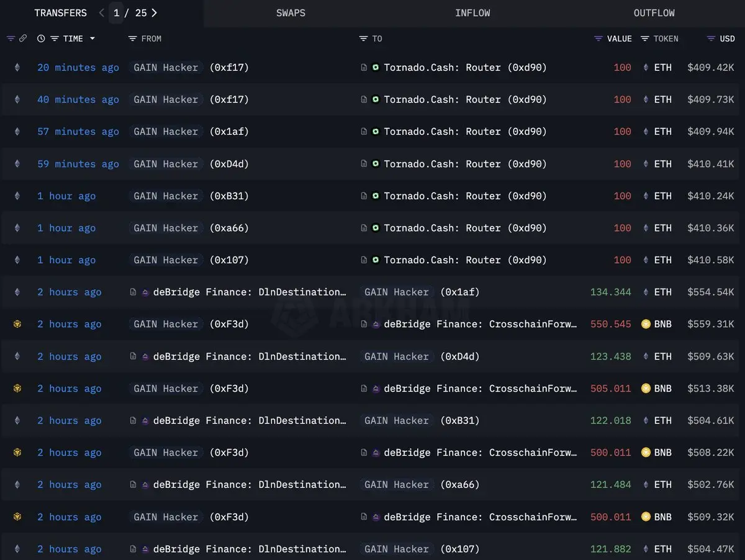Open GAIN Hacker (0xD4d) sender in 59 minutes row
745x560 pixels.
[189, 164]
